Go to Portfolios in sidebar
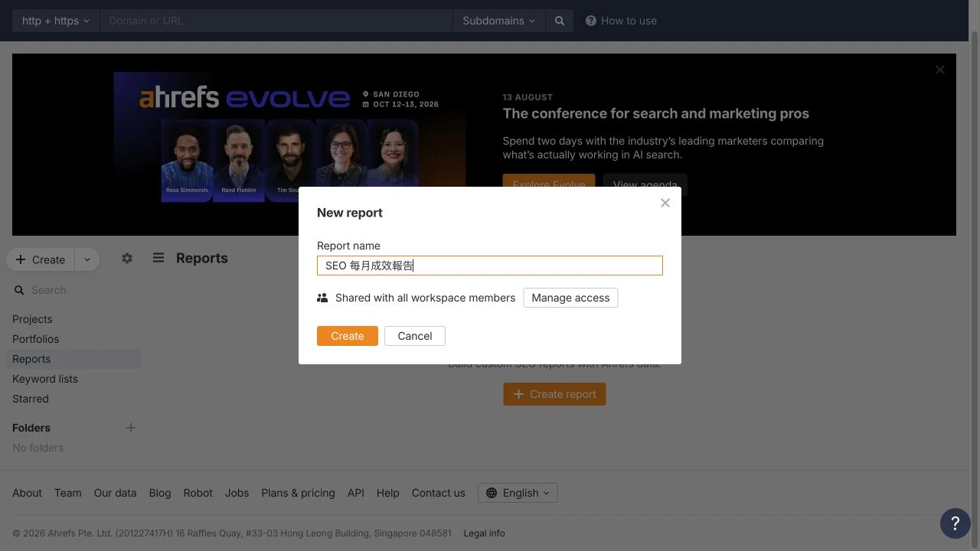Image resolution: width=980 pixels, height=551 pixels. (x=35, y=339)
